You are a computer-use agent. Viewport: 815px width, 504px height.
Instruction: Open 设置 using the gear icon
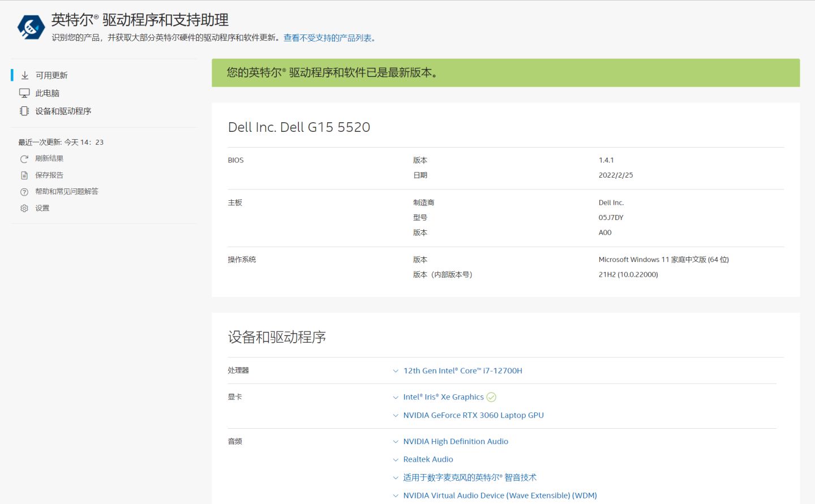pos(24,208)
